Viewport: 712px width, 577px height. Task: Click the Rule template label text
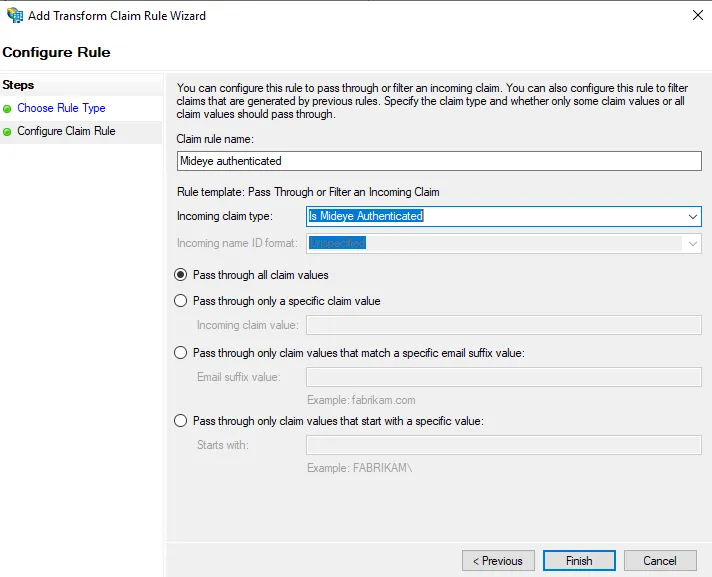[x=308, y=192]
